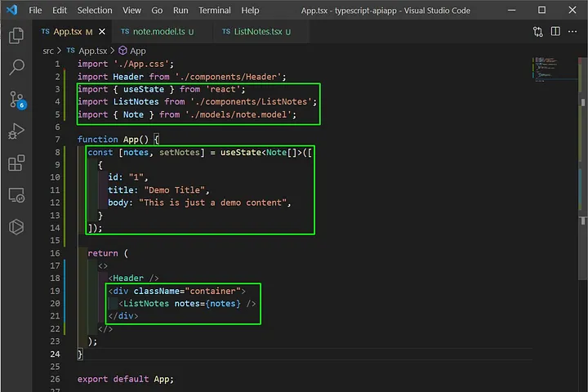Minimize the VS Code window
Viewport: 588px width, 392px height.
pos(511,10)
